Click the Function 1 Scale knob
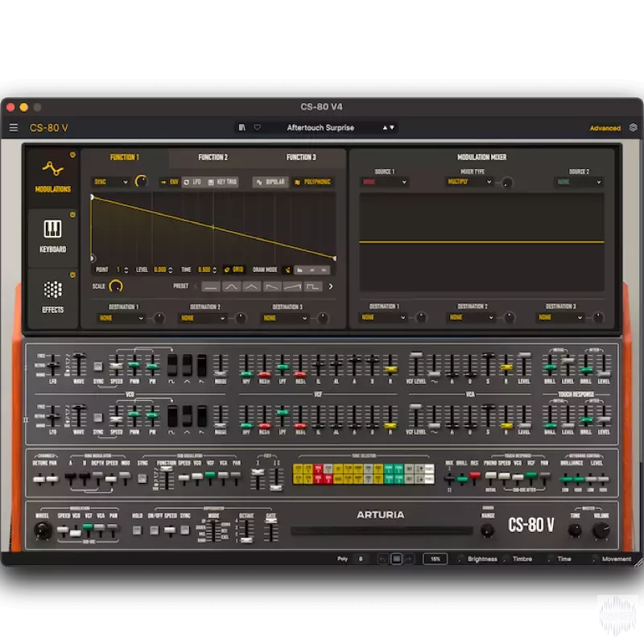644x644 pixels. (x=116, y=286)
